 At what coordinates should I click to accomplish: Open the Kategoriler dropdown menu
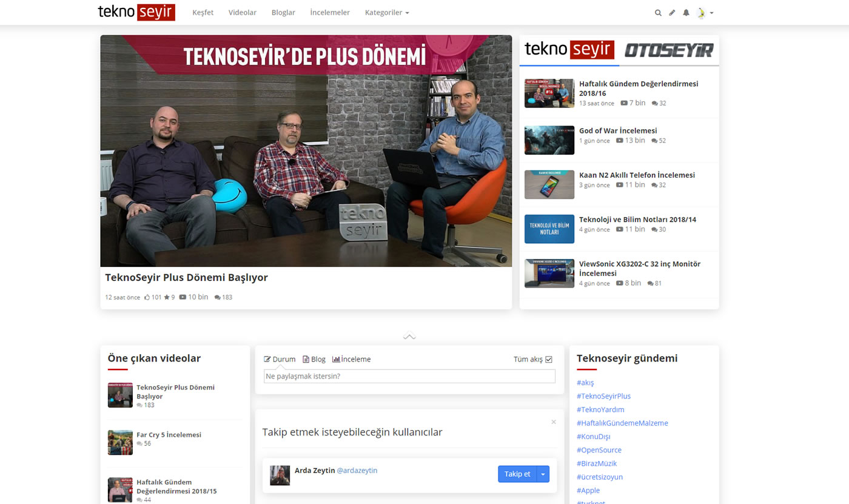coord(387,13)
